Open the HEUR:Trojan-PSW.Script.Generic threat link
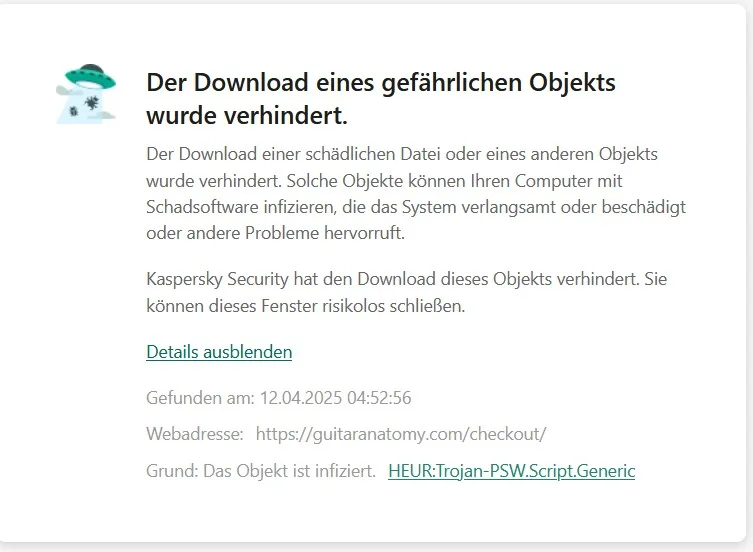 [x=511, y=471]
